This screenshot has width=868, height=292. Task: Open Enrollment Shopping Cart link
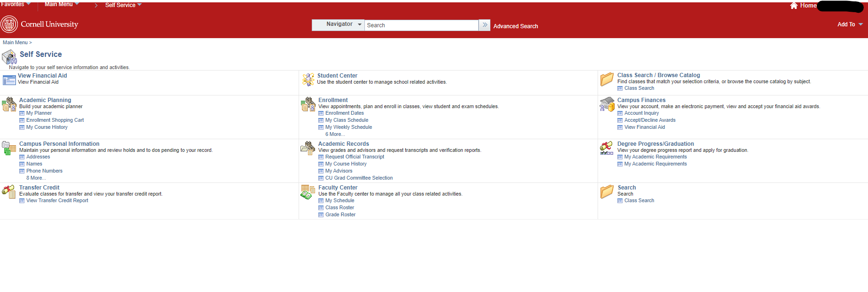click(x=55, y=120)
